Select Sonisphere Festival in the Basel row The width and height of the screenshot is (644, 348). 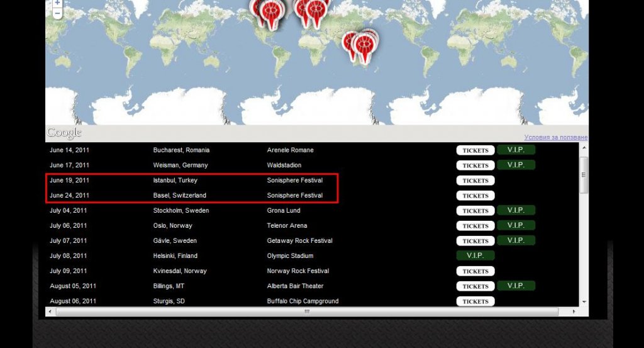(x=295, y=196)
